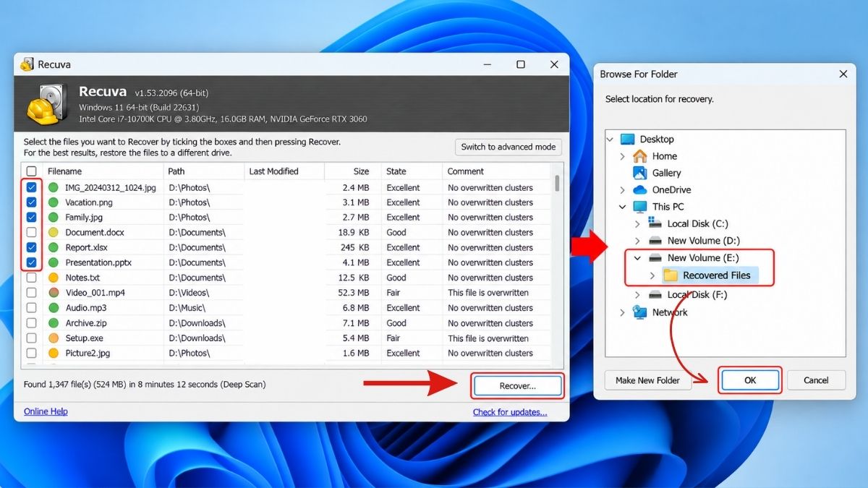Click orange state dot of Setup.exe
The image size is (868, 488).
pos(54,338)
